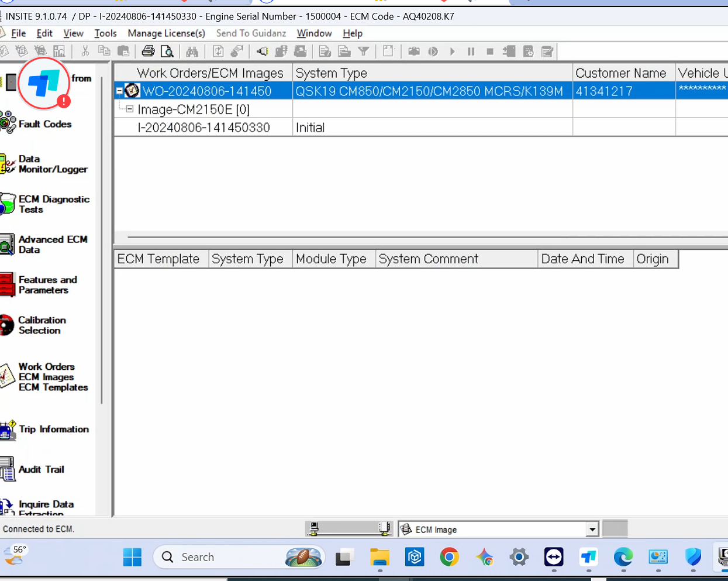Open the Manage License(s) menu
728x581 pixels.
click(166, 33)
